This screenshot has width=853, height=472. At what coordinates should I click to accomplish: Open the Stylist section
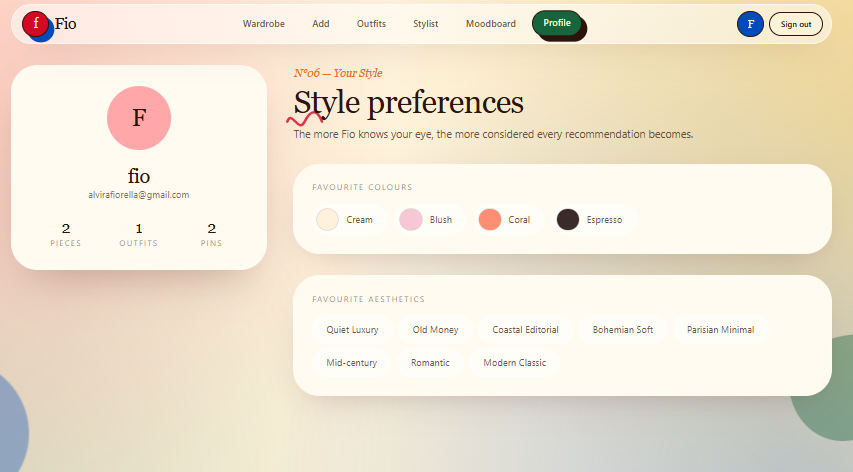click(425, 24)
